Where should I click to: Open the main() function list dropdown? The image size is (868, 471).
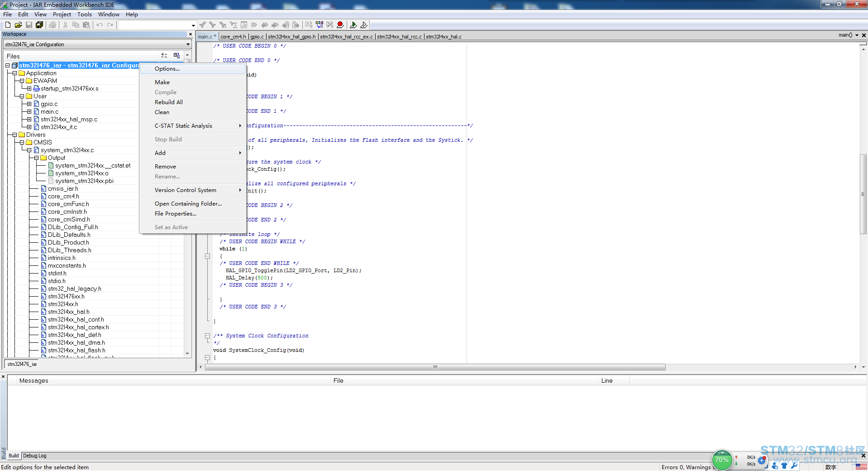[857, 35]
